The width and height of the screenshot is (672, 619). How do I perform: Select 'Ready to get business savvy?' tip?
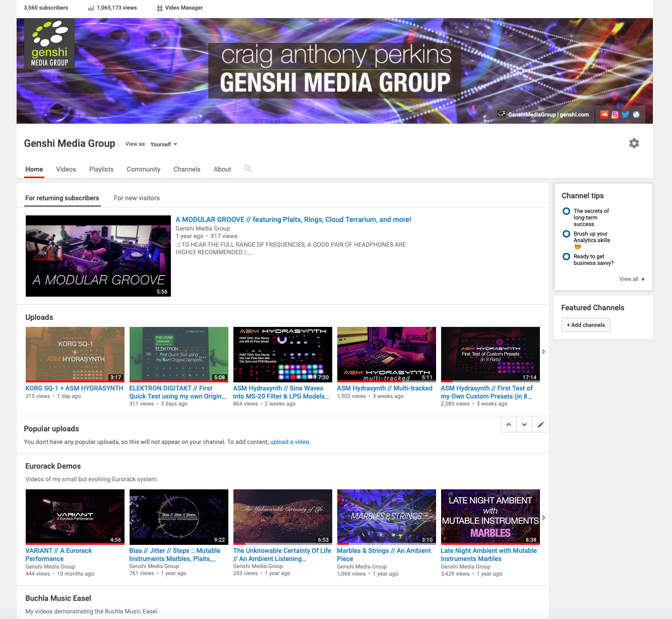point(593,260)
